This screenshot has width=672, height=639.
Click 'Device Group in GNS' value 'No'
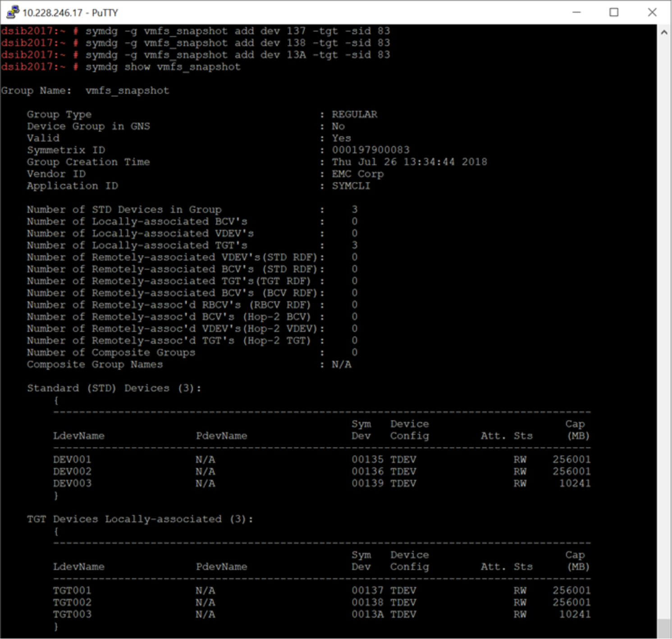pos(338,126)
